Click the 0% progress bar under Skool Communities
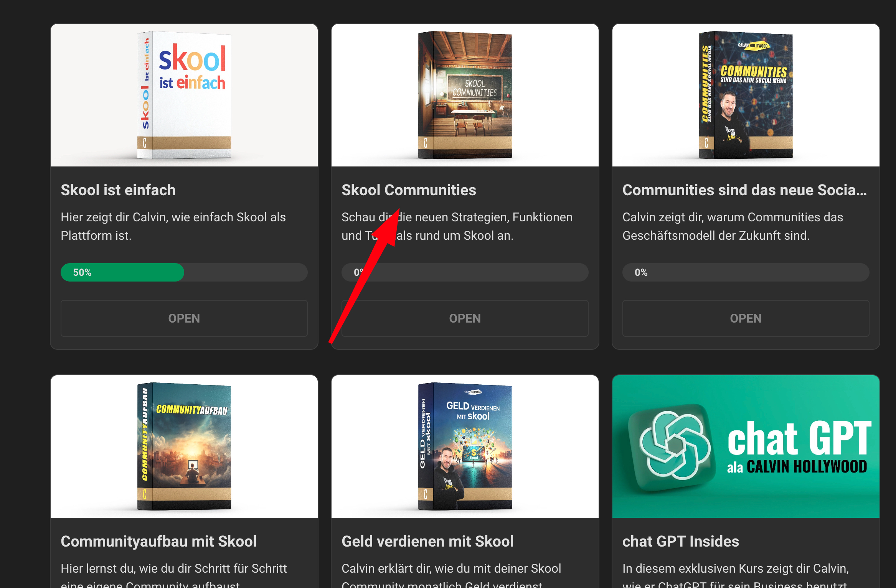 click(465, 272)
